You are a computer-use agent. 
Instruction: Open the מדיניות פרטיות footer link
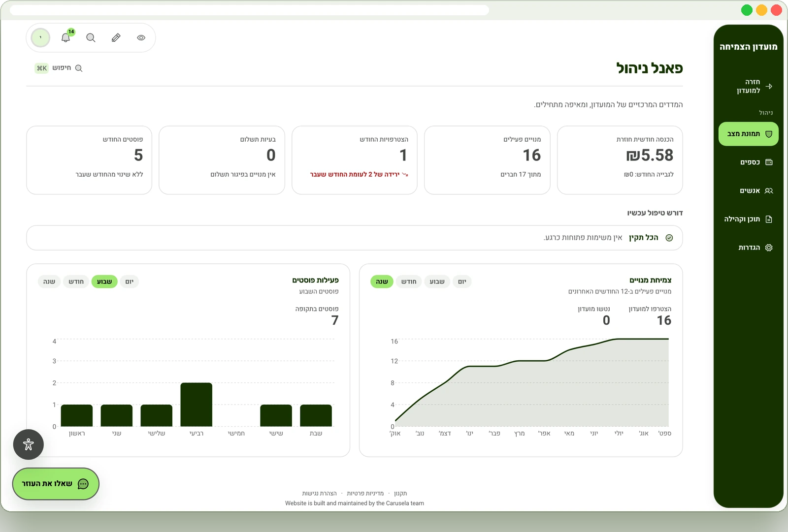click(365, 493)
